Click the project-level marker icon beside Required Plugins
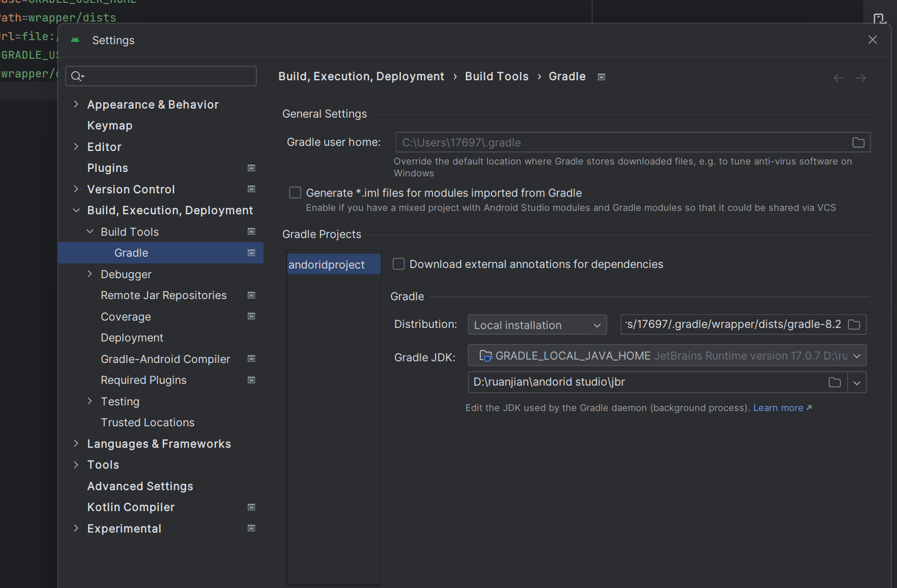Image resolution: width=897 pixels, height=588 pixels. 252,380
